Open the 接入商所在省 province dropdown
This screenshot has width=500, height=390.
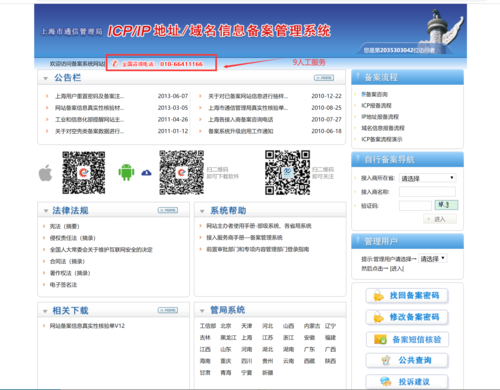tap(427, 178)
